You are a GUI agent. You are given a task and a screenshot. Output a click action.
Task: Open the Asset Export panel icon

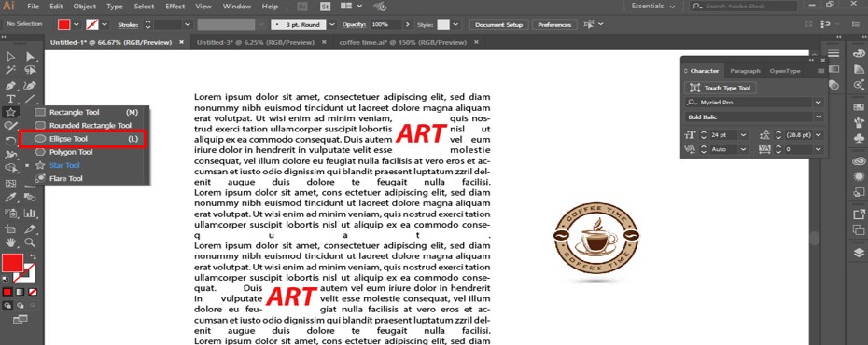tap(859, 214)
